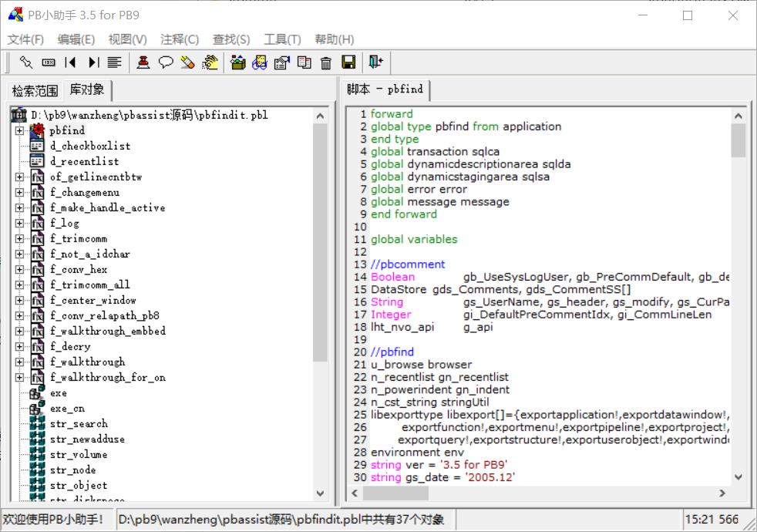Click the d_checkboxlist datawindow icon
This screenshot has width=757, height=532.
pos(37,146)
